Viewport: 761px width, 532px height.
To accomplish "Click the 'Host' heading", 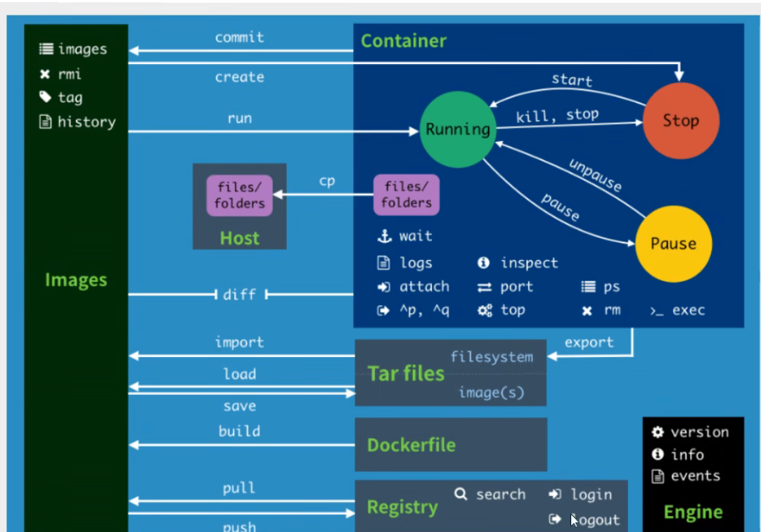I will click(240, 238).
